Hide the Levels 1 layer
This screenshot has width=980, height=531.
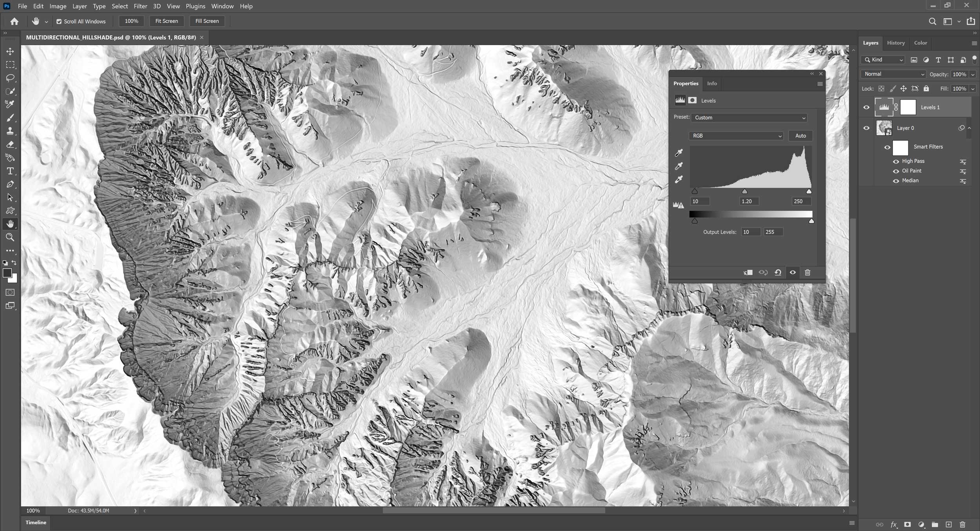pos(866,107)
